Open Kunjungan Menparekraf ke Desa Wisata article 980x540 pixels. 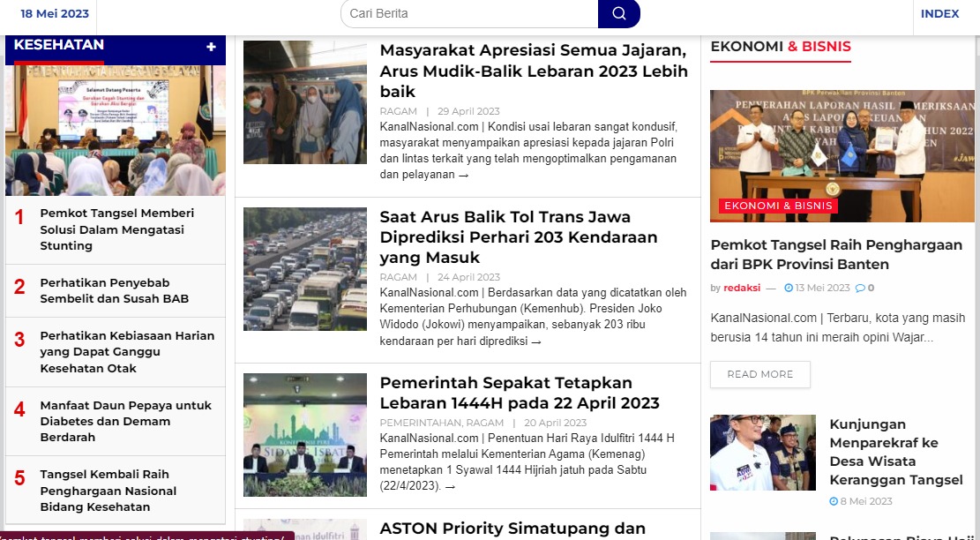click(895, 452)
